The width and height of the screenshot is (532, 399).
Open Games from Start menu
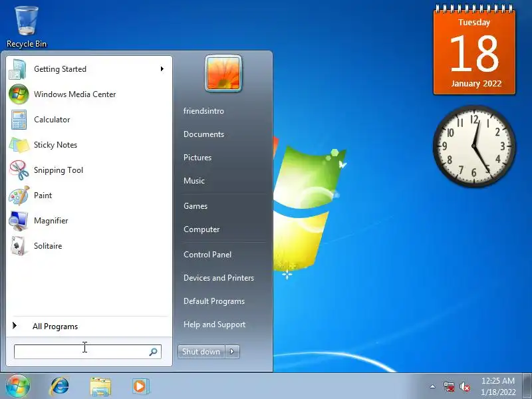[x=196, y=206]
